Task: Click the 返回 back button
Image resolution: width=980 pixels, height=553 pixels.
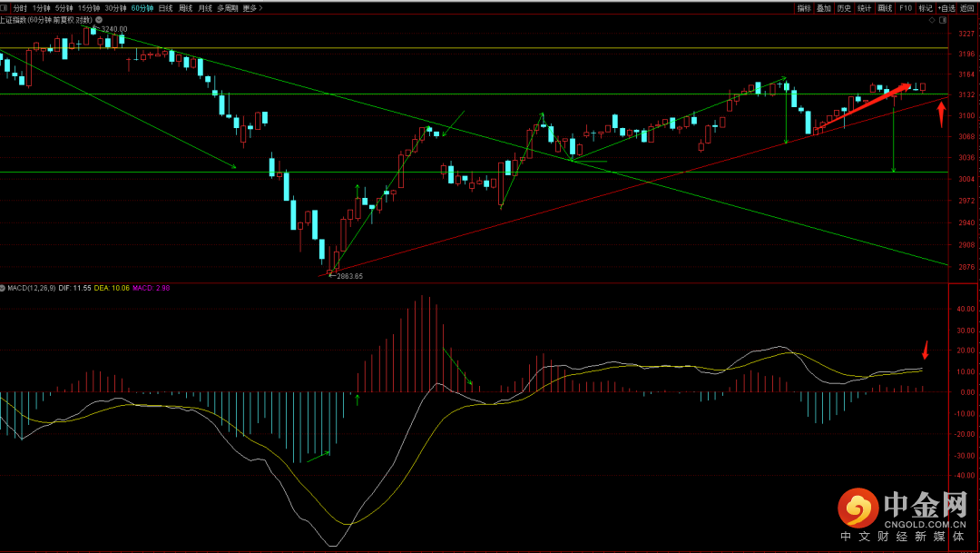Action: [967, 8]
